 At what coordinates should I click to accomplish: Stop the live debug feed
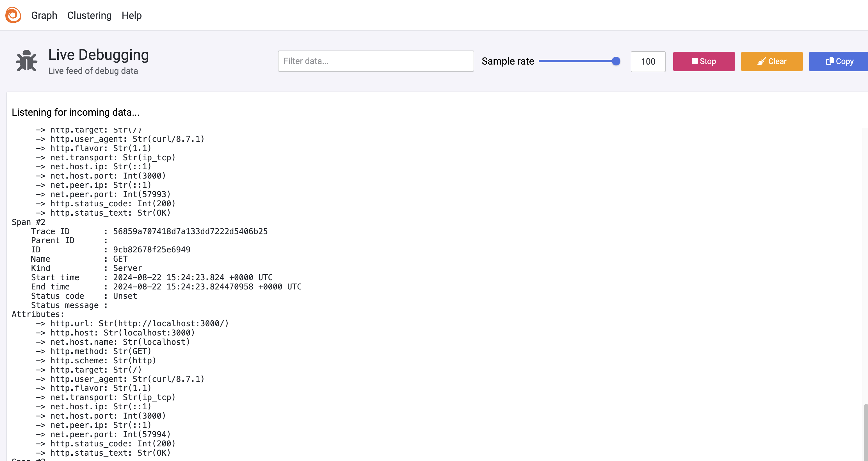[x=703, y=61]
